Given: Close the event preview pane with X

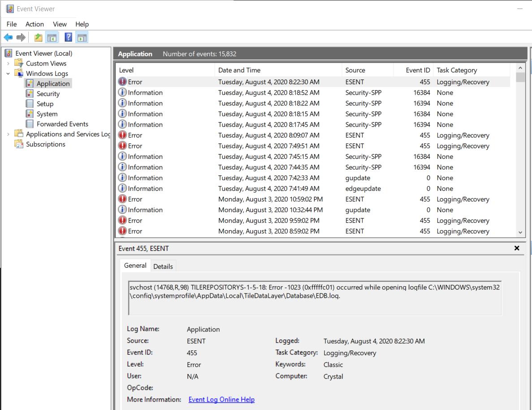Looking at the screenshot, I should (517, 248).
